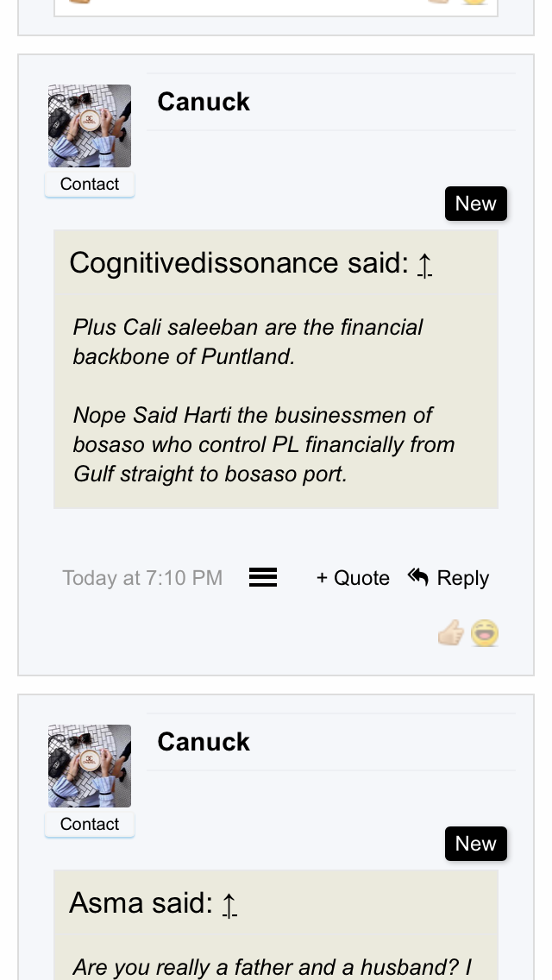Click the New badge on first post
552x980 pixels.
pyautogui.click(x=476, y=204)
